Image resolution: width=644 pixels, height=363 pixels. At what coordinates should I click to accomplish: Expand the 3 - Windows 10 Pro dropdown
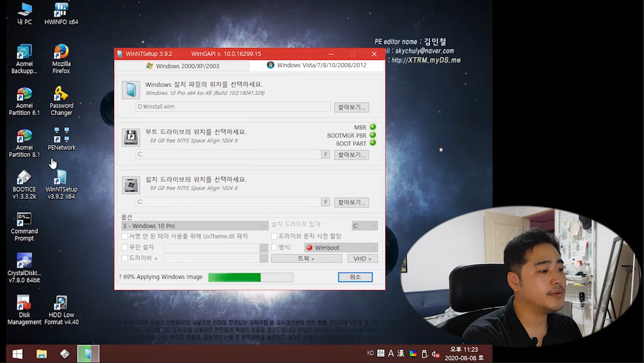click(194, 226)
